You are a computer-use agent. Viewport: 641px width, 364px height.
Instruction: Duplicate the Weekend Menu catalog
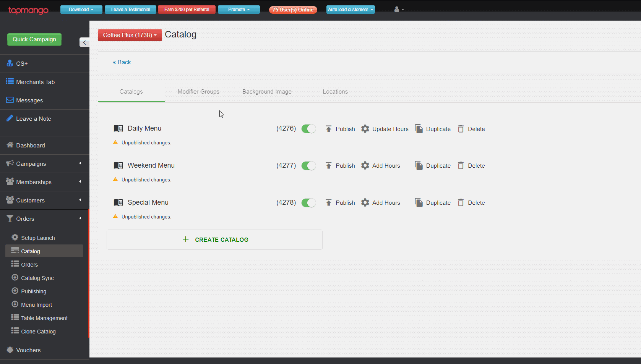pos(432,165)
